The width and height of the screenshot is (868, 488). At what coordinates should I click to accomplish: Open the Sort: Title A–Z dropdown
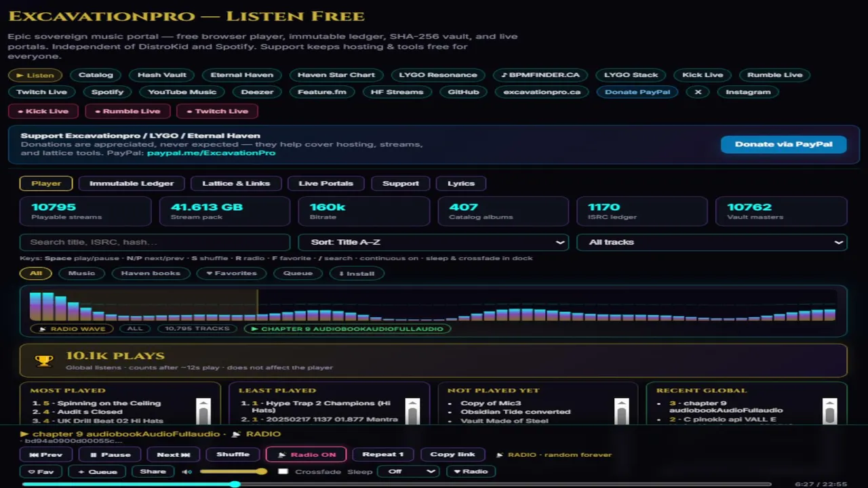pos(433,242)
